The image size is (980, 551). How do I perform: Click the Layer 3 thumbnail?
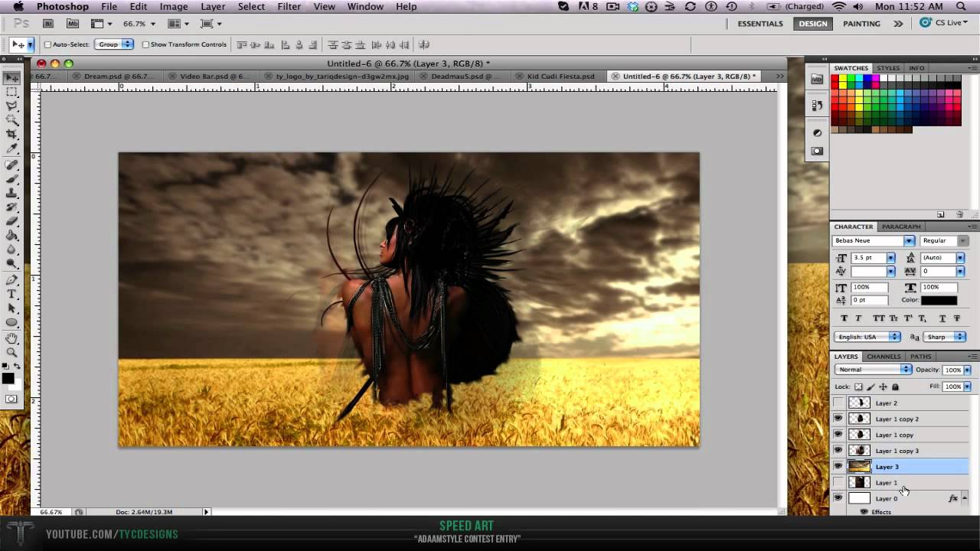860,467
